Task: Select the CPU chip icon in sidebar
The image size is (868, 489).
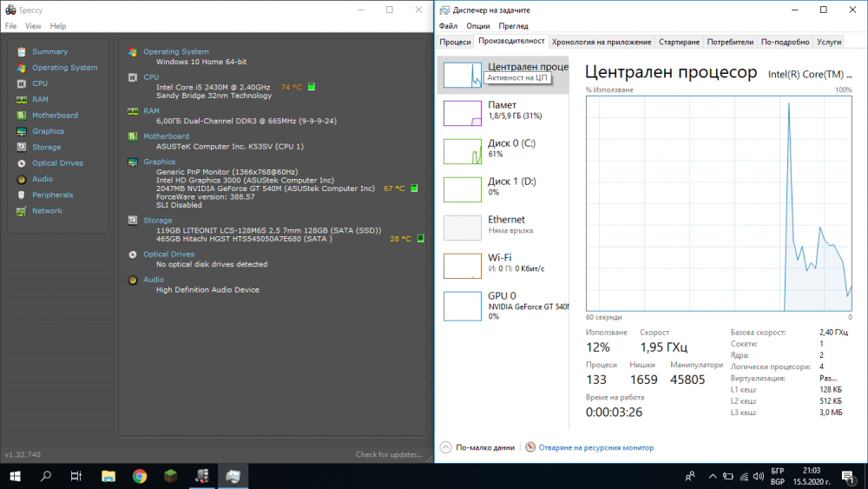Action: (21, 83)
